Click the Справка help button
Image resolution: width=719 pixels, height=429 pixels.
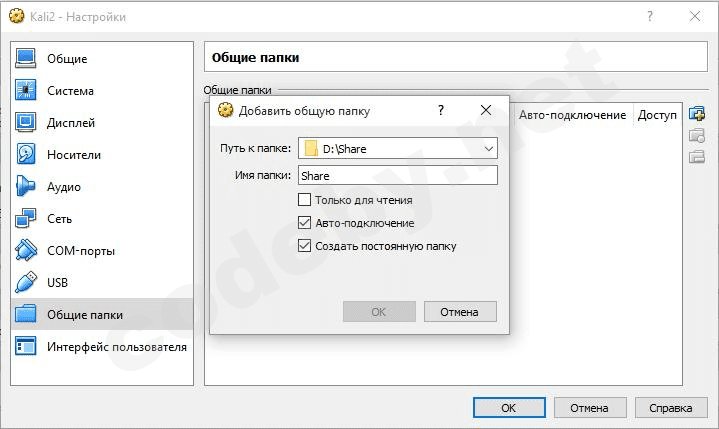click(671, 407)
